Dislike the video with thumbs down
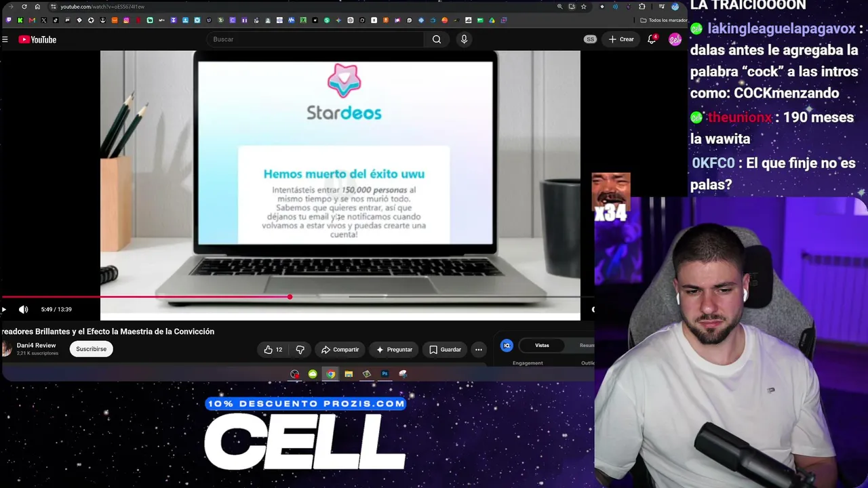Viewport: 868px width, 488px height. [300, 350]
